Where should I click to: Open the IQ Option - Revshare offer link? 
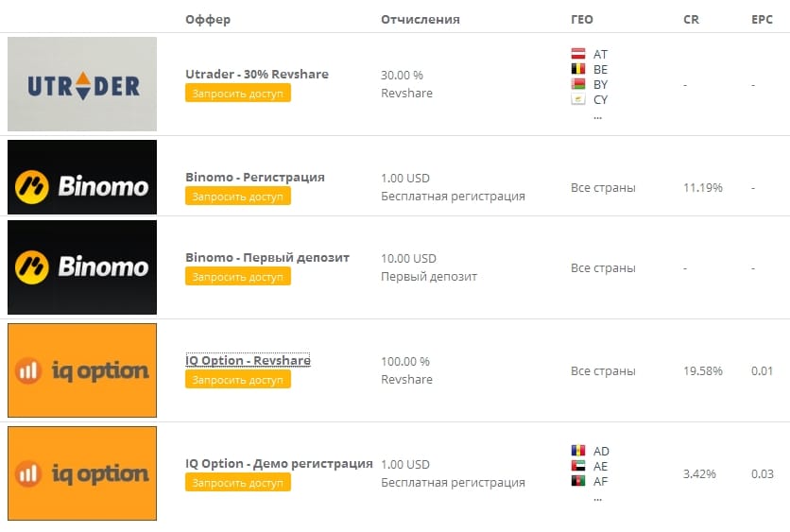tap(248, 360)
